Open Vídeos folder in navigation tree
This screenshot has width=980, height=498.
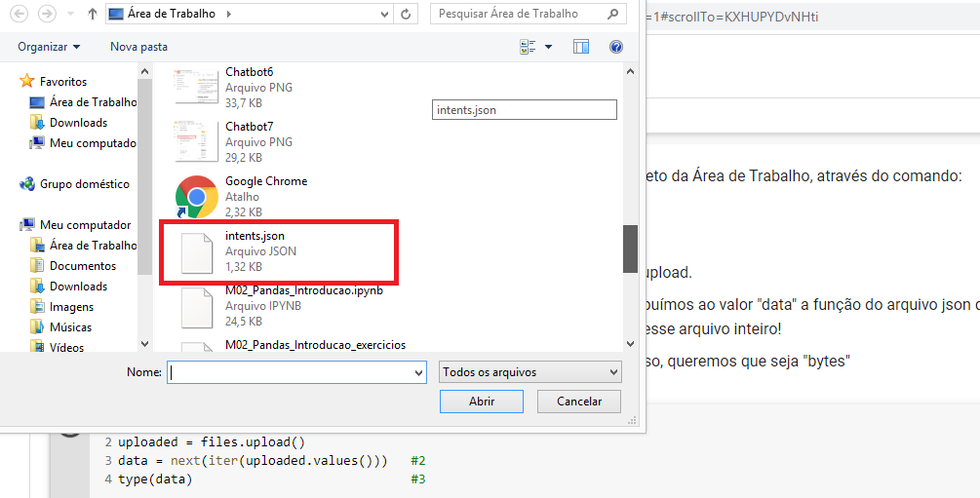point(57,347)
